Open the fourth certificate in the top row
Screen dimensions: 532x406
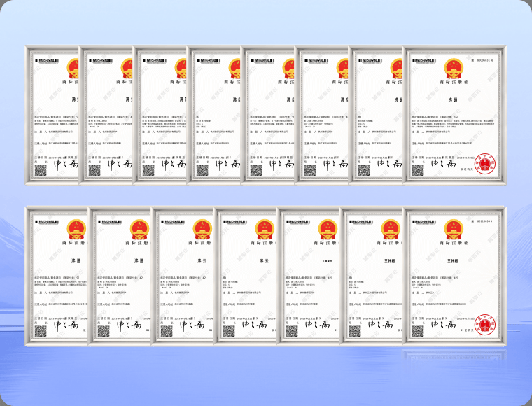213,115
